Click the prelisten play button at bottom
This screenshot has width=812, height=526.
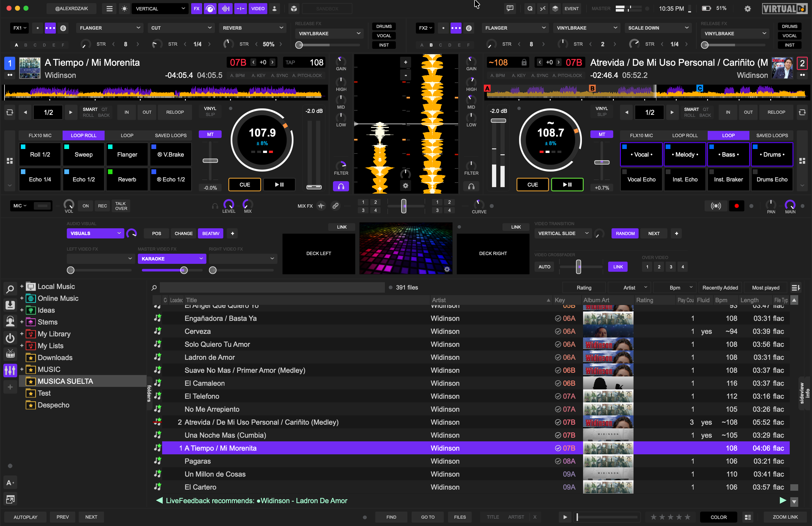pyautogui.click(x=565, y=517)
